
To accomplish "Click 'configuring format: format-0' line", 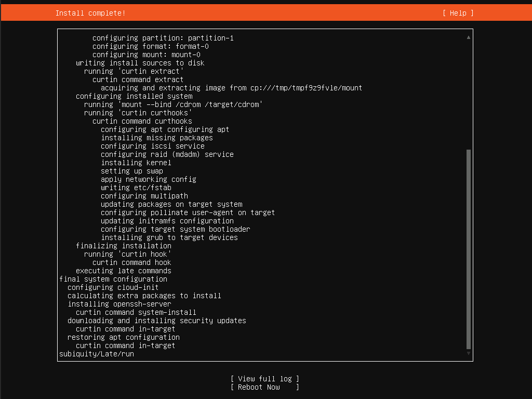I will coord(150,46).
